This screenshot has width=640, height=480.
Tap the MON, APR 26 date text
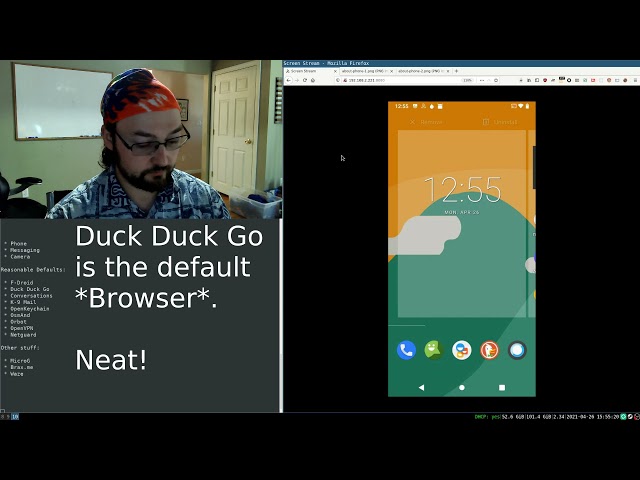point(462,213)
